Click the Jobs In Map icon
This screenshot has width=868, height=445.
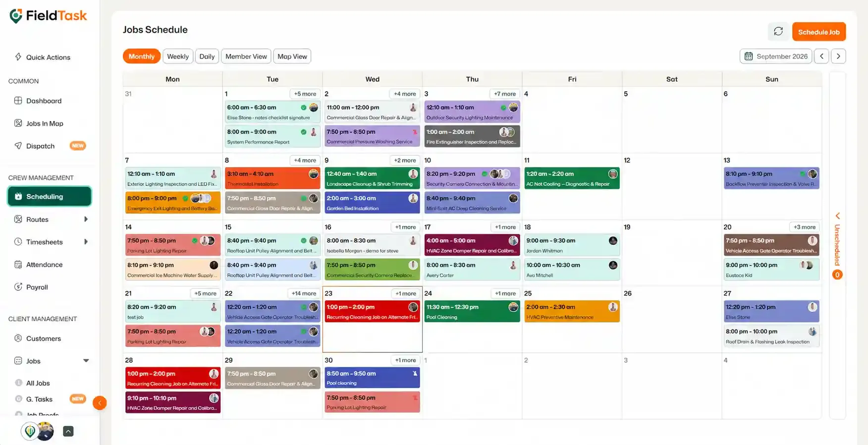[18, 123]
